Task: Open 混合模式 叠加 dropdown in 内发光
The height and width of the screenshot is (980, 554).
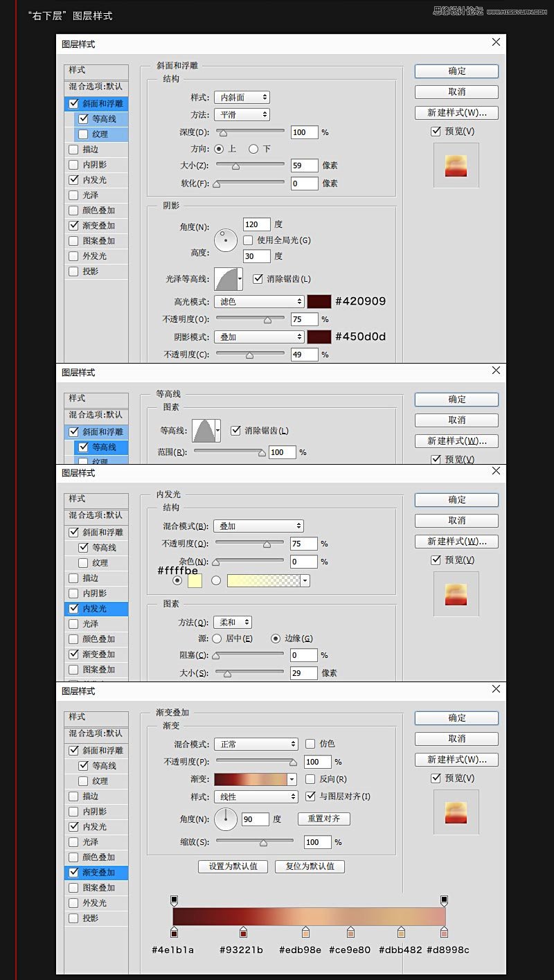Action: coord(258,526)
